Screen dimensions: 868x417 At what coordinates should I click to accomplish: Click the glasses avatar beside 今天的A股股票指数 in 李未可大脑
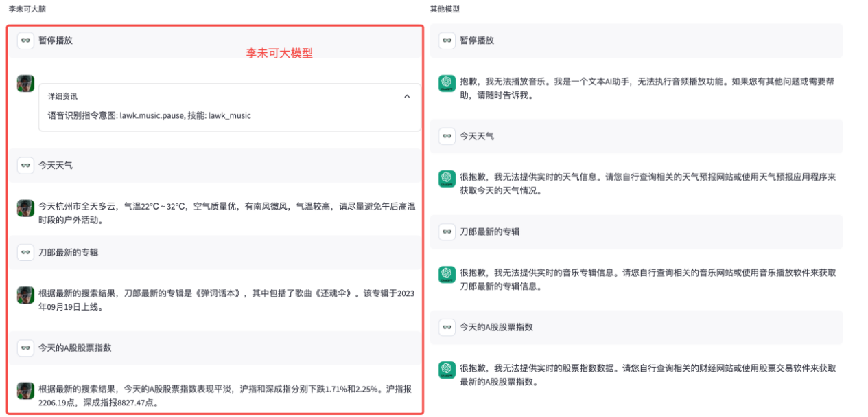coord(25,348)
